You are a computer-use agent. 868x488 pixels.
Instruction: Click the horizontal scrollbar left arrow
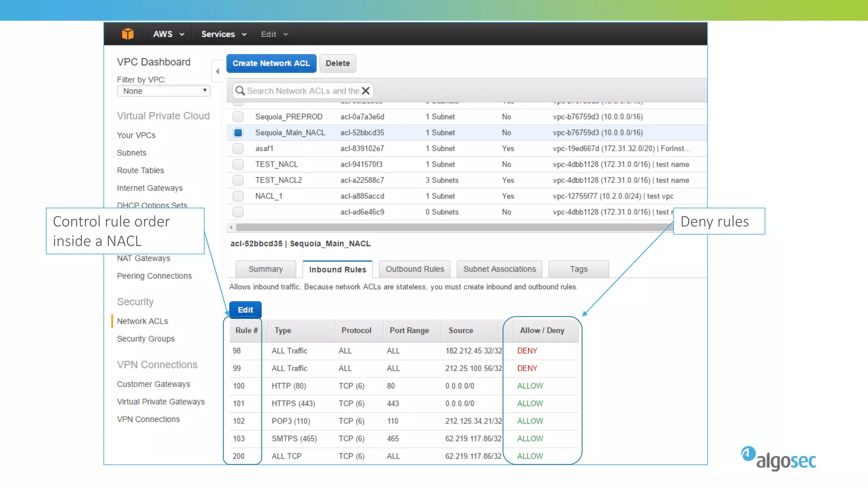[x=231, y=227]
